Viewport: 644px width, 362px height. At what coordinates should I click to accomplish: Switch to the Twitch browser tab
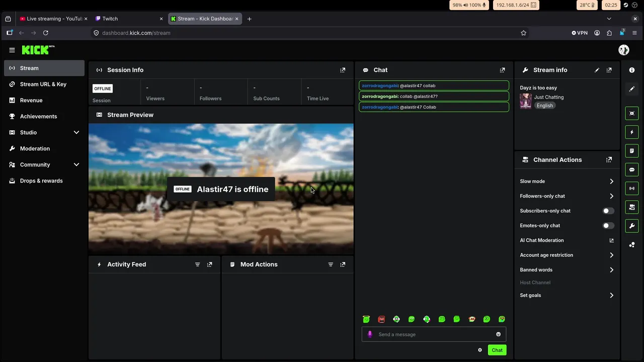pos(128,19)
